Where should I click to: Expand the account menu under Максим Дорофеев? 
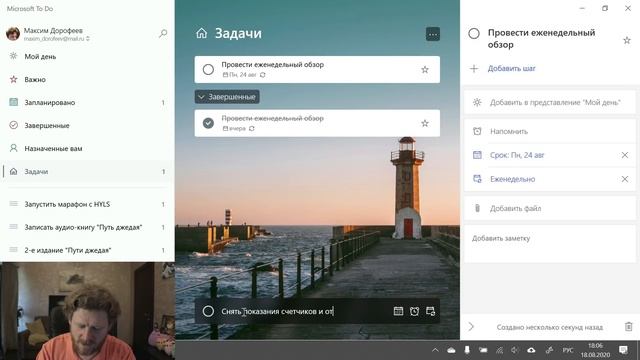click(88, 39)
